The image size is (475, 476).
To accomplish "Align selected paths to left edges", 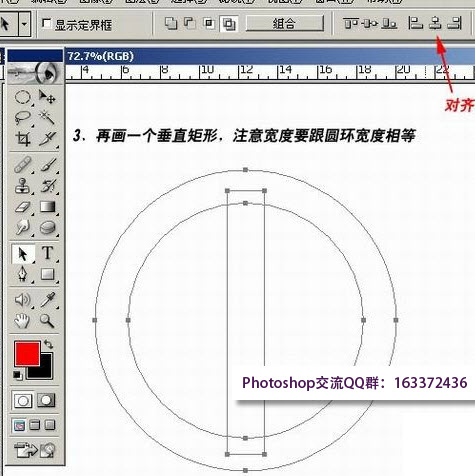I will tap(415, 24).
